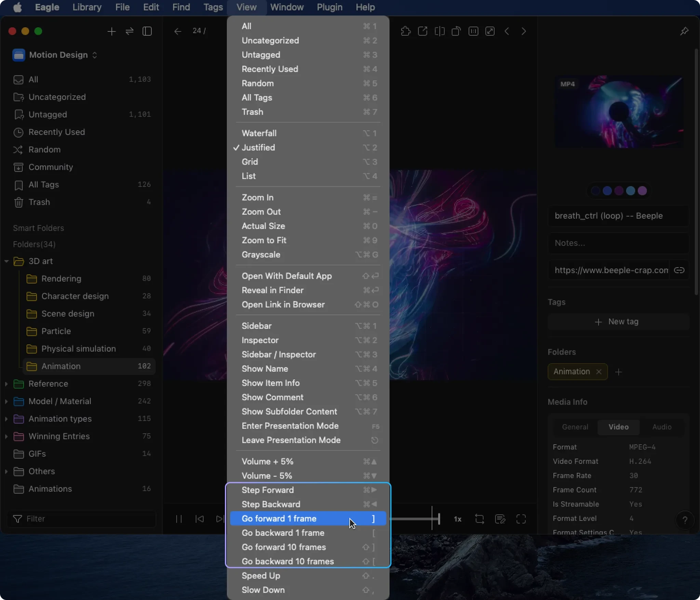
Task: Open the Plugin menu bar item
Action: (x=329, y=7)
